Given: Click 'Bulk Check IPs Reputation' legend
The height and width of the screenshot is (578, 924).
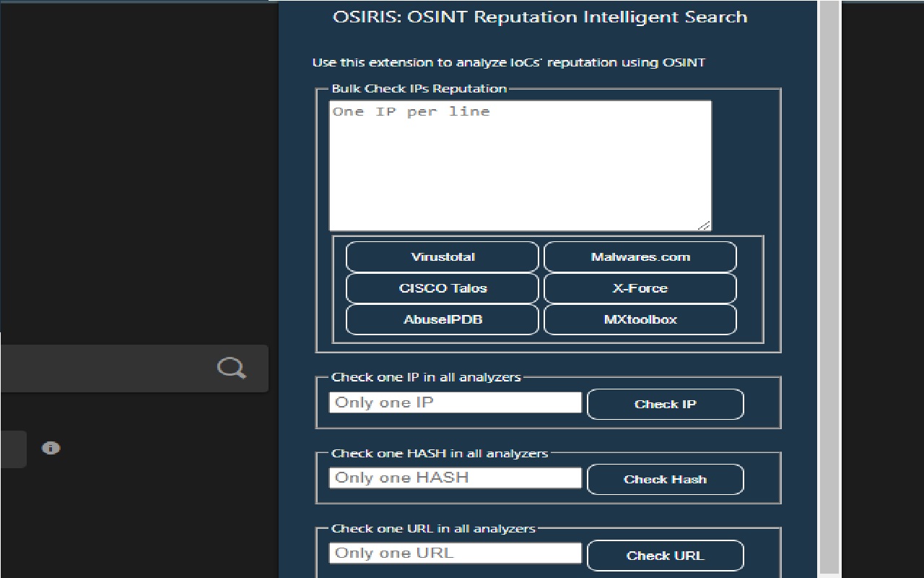Looking at the screenshot, I should coord(419,89).
